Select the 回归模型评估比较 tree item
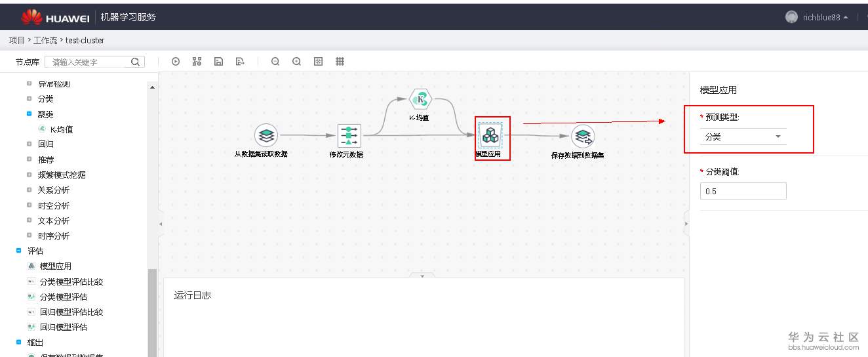 (x=71, y=312)
